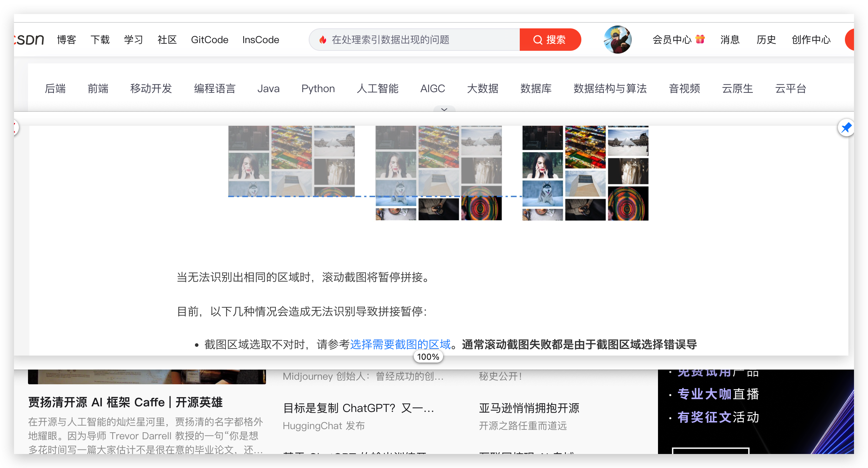Click the CSDN logo

tap(29, 40)
